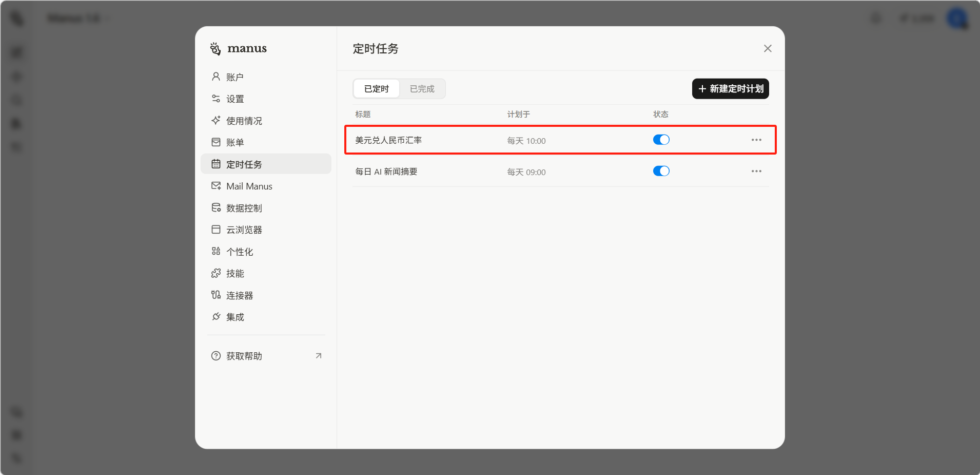Open more options for 美元兑人民币汇率 task
This screenshot has height=475, width=980.
[x=756, y=140]
